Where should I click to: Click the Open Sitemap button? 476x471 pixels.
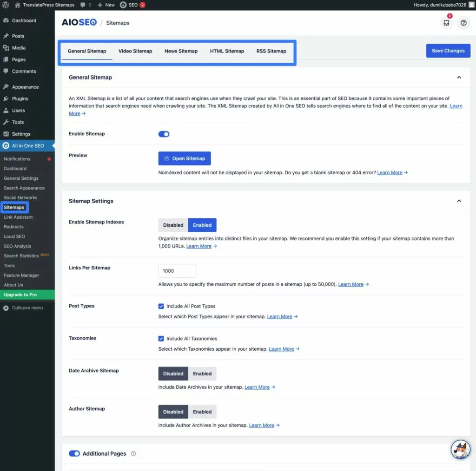click(184, 158)
